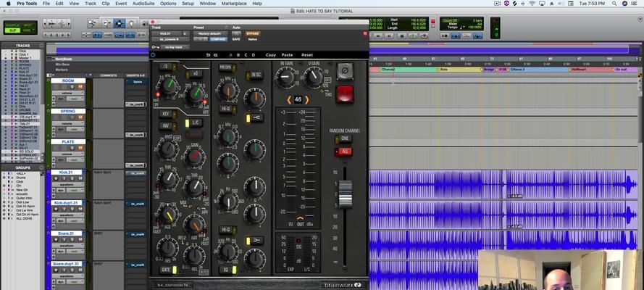Click the plugin undo arrow icon

click(x=208, y=54)
